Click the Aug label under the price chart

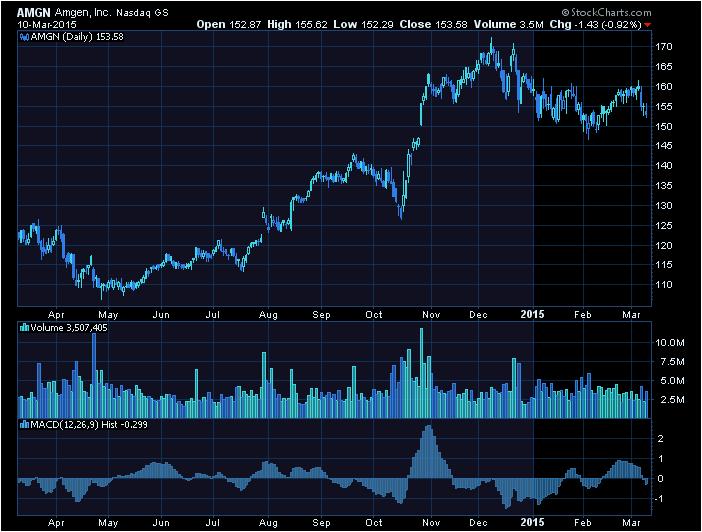[268, 315]
